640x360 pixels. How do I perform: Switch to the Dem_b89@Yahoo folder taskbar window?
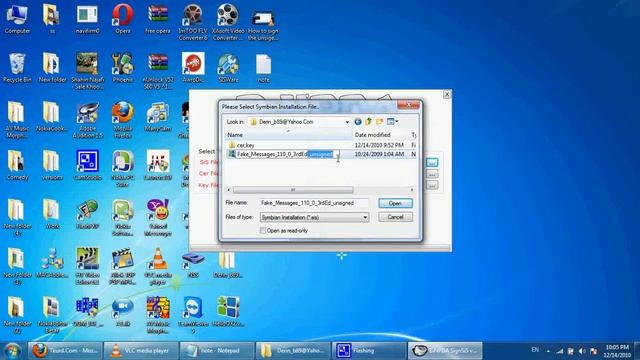[x=293, y=351]
